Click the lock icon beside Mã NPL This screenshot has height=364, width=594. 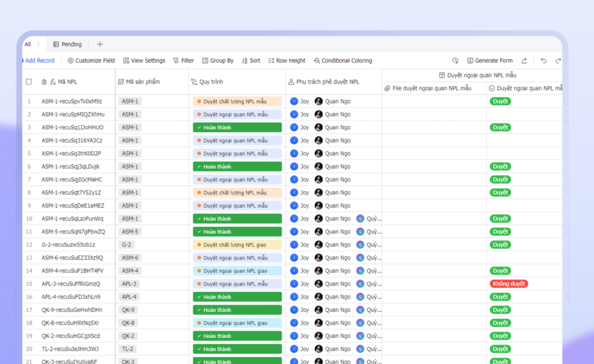tap(45, 82)
